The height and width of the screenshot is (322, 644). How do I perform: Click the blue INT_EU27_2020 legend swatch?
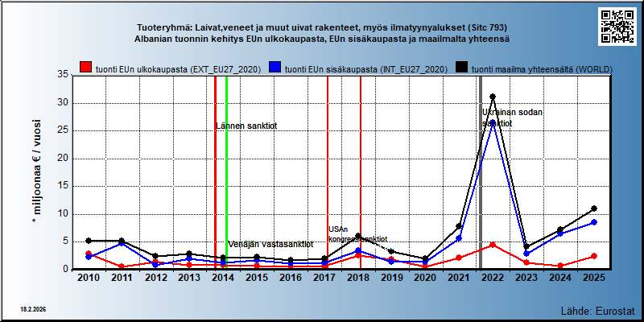(275, 68)
